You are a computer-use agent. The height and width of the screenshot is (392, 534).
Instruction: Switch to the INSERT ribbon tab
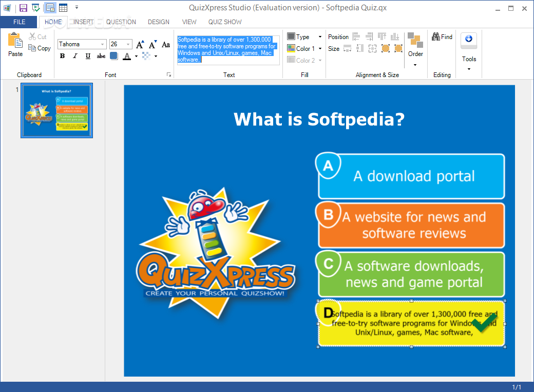point(83,22)
